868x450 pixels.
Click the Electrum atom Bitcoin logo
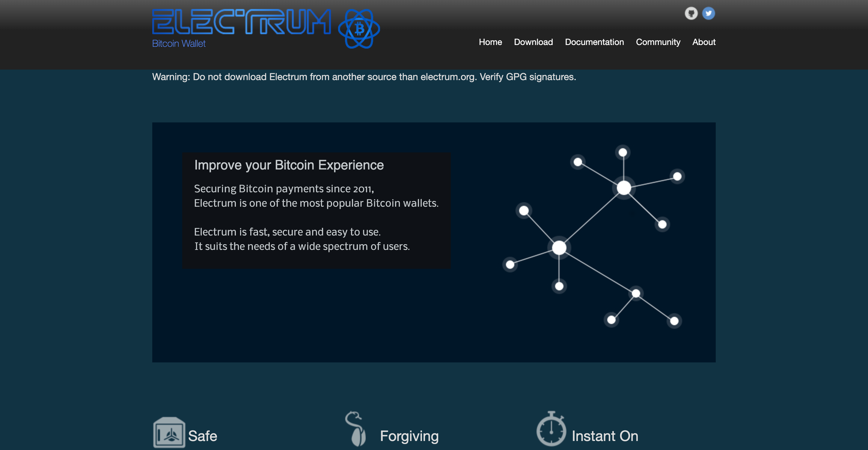359,29
